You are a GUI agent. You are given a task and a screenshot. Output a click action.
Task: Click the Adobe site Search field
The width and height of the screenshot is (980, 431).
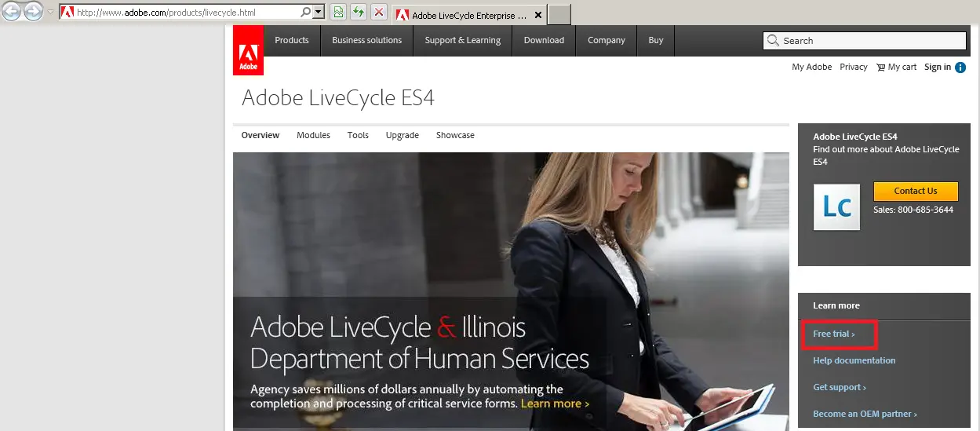pyautogui.click(x=865, y=41)
